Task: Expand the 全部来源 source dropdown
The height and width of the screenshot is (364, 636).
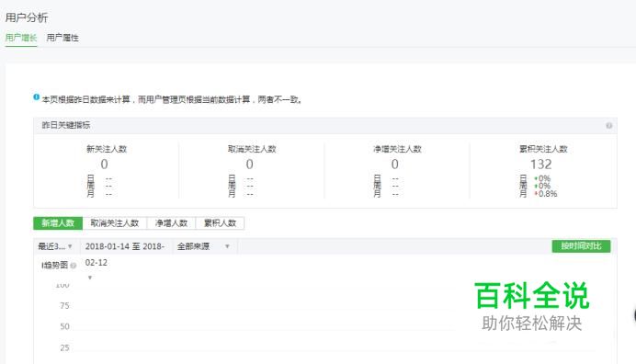Action: (204, 246)
